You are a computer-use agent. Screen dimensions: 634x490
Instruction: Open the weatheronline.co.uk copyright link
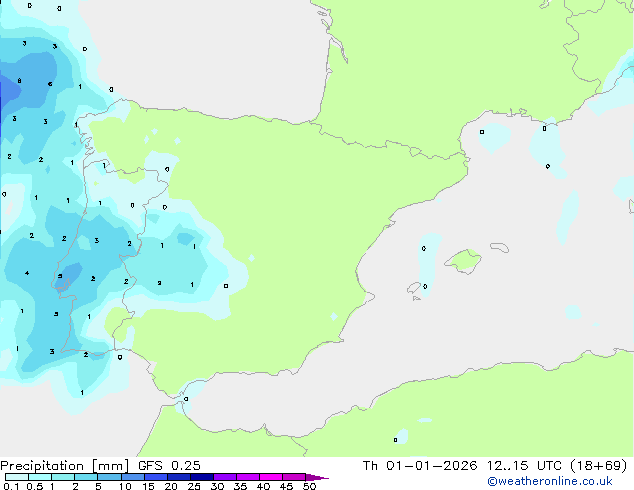click(x=550, y=482)
